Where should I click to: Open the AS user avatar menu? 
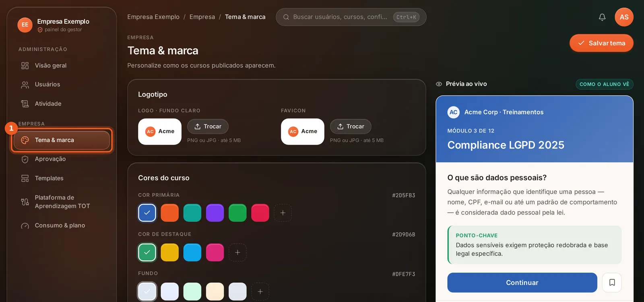click(624, 17)
